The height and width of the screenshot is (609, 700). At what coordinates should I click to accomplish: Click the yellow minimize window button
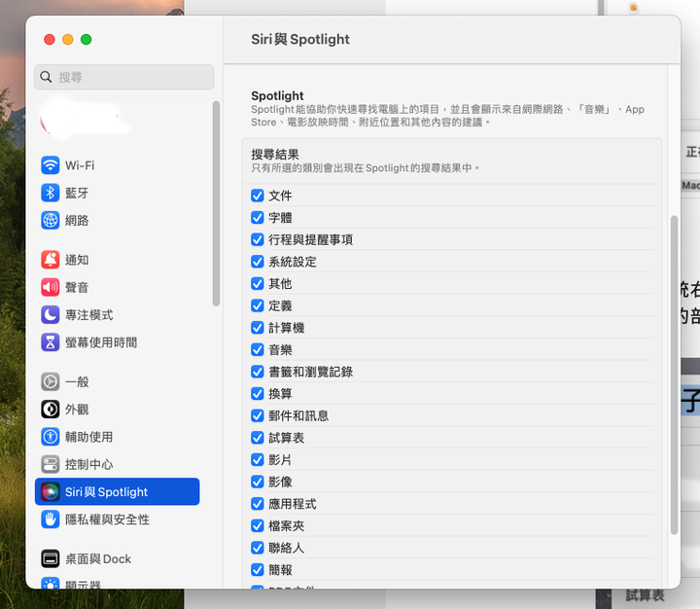68,39
